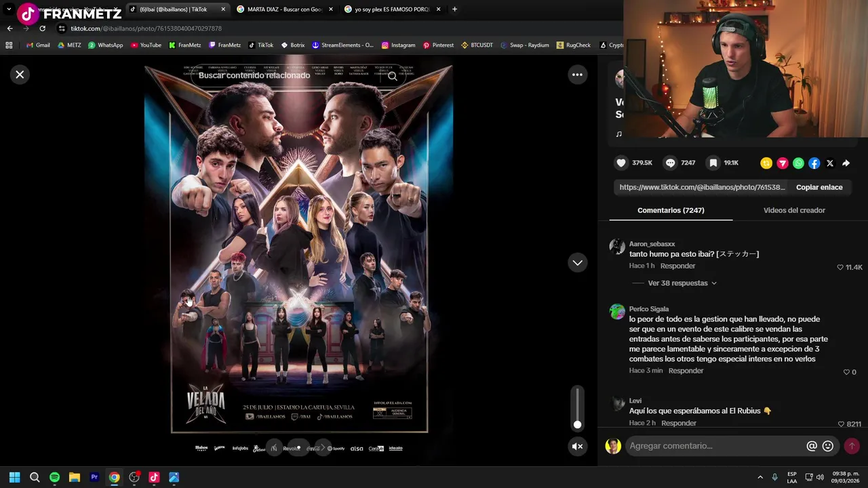Click the 'Copiar enlace' button
The image size is (868, 488).
point(819,187)
